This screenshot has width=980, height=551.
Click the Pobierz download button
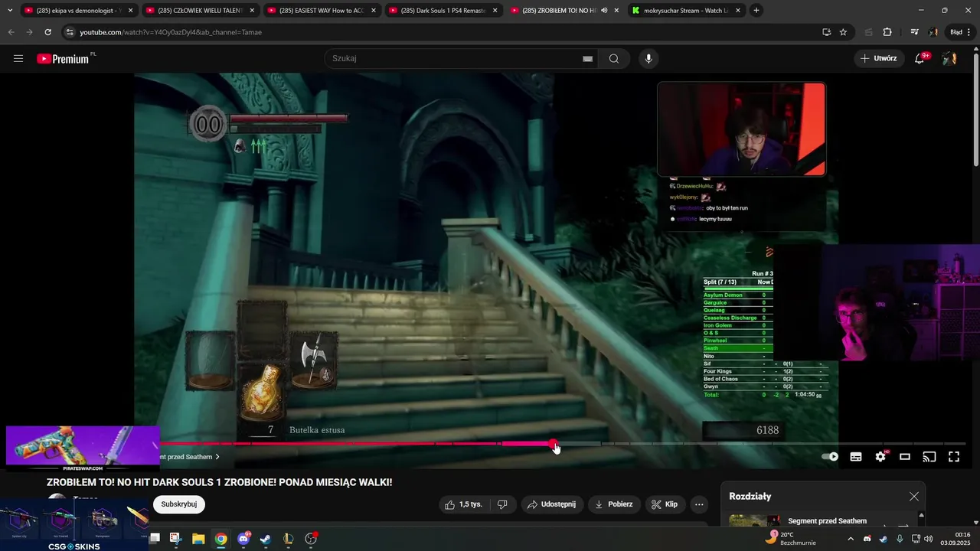(x=615, y=504)
